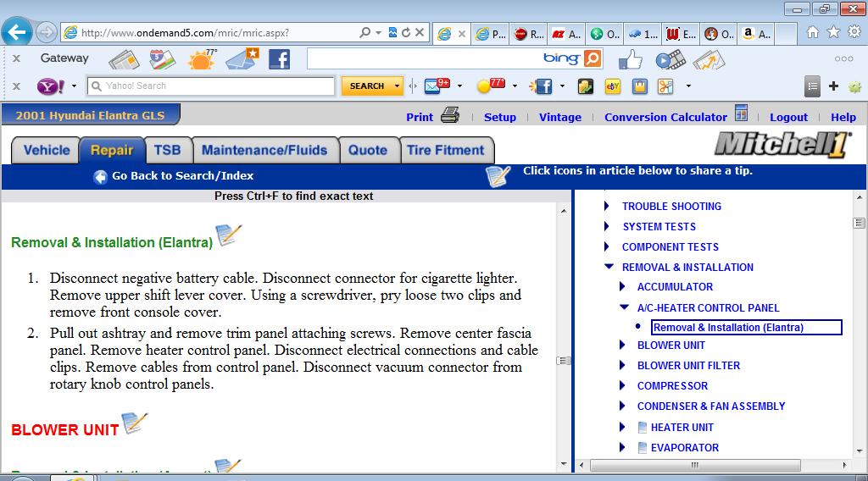This screenshot has height=481, width=868.
Task: Click the browser forward arrow button
Action: tap(47, 33)
